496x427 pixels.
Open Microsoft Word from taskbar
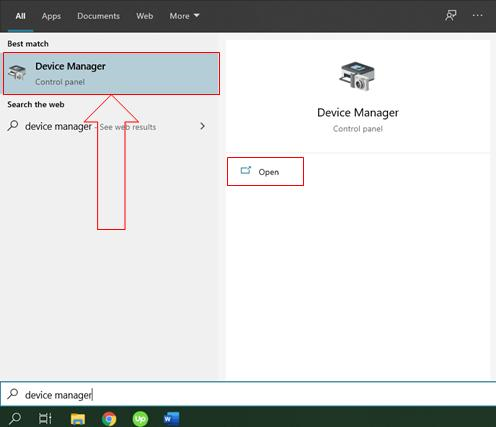pos(171,418)
